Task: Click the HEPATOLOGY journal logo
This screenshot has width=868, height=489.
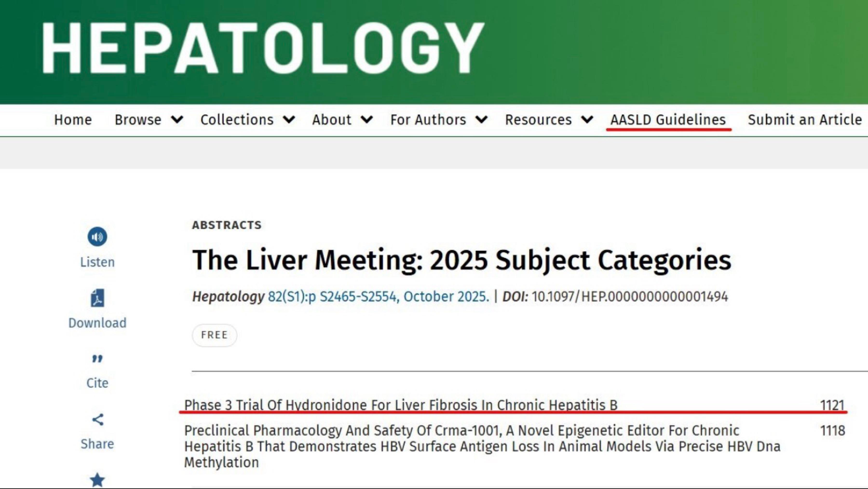Action: tap(263, 48)
